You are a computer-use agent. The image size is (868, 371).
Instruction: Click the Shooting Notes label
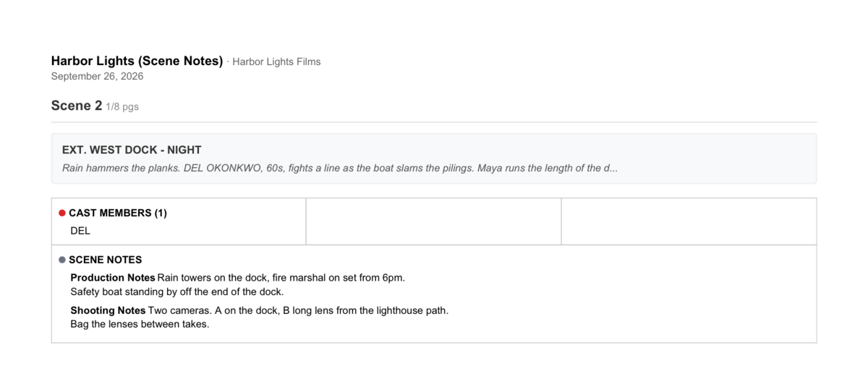[108, 310]
